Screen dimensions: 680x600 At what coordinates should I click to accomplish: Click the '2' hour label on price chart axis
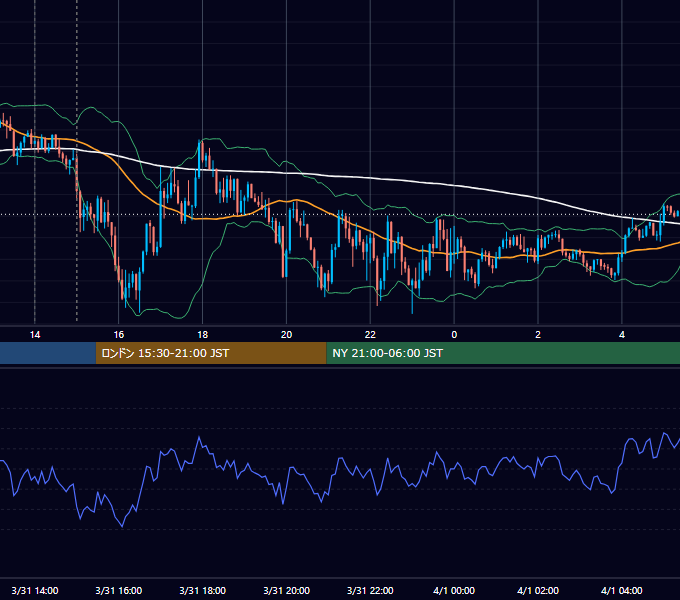[x=538, y=335]
